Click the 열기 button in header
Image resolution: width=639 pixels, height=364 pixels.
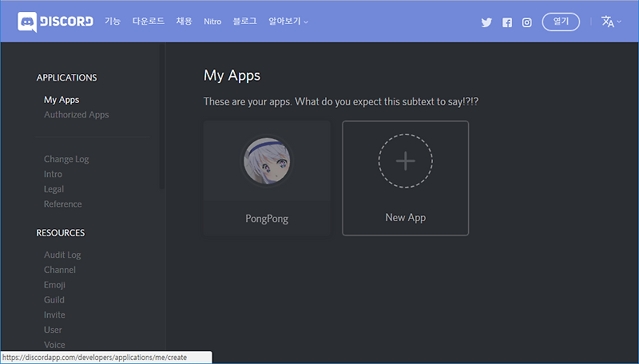tap(561, 22)
